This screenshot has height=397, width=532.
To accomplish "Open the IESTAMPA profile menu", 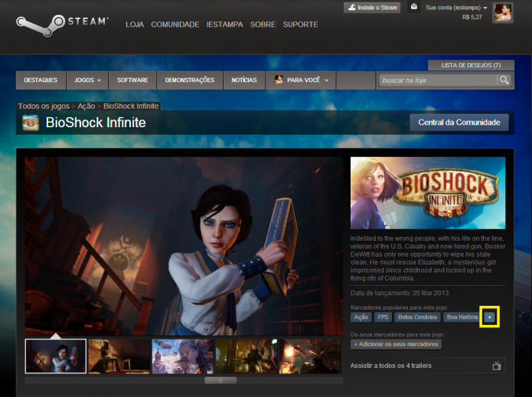I will click(224, 25).
